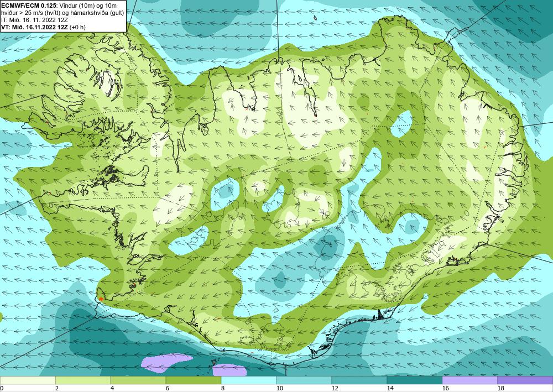Image resolution: width=553 pixels, height=392 pixels.
Task: Click the scale label '10'
Action: [x=279, y=388]
